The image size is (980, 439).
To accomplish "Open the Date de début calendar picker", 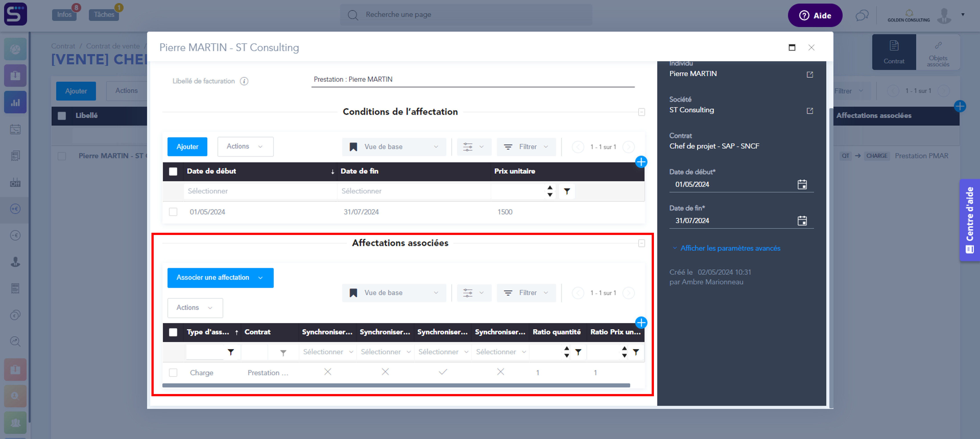I will [x=802, y=184].
